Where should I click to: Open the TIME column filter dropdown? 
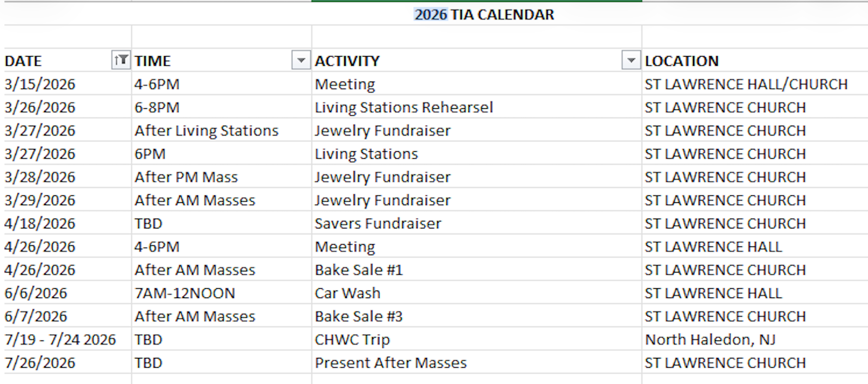pos(301,60)
